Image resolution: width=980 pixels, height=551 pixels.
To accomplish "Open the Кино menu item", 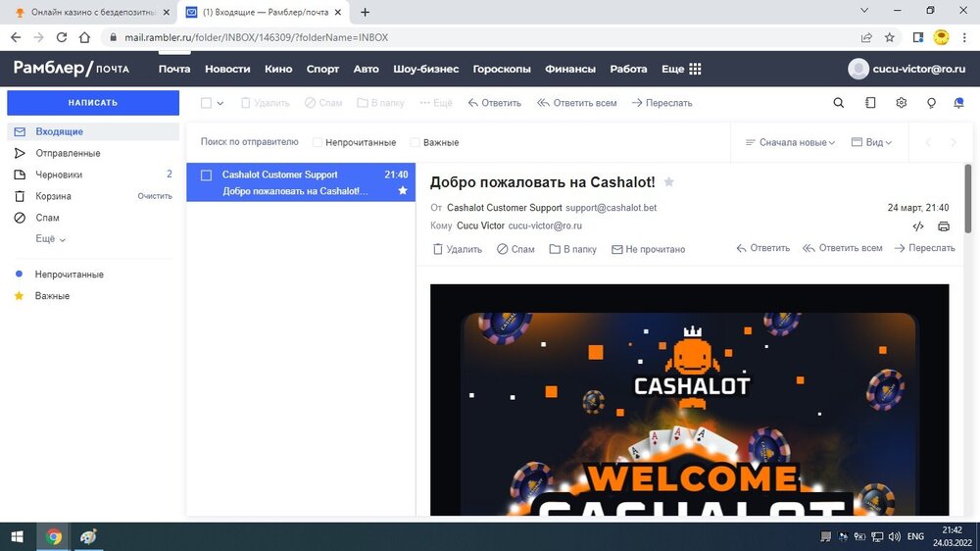I will 278,69.
